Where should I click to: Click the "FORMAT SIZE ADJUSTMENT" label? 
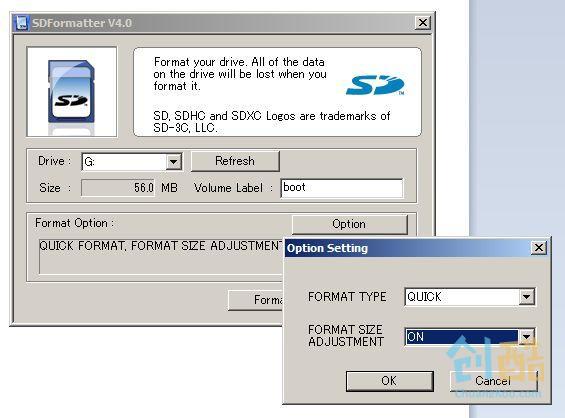coord(346,335)
